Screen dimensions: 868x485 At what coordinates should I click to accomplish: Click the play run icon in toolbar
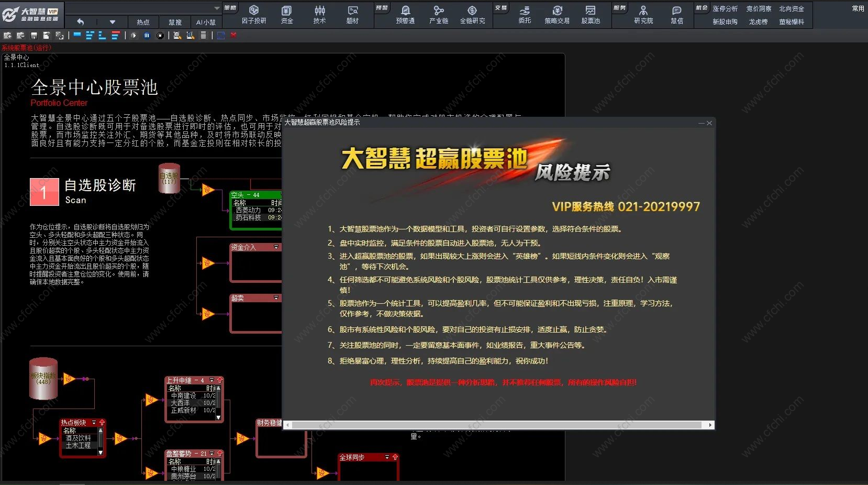pos(133,36)
